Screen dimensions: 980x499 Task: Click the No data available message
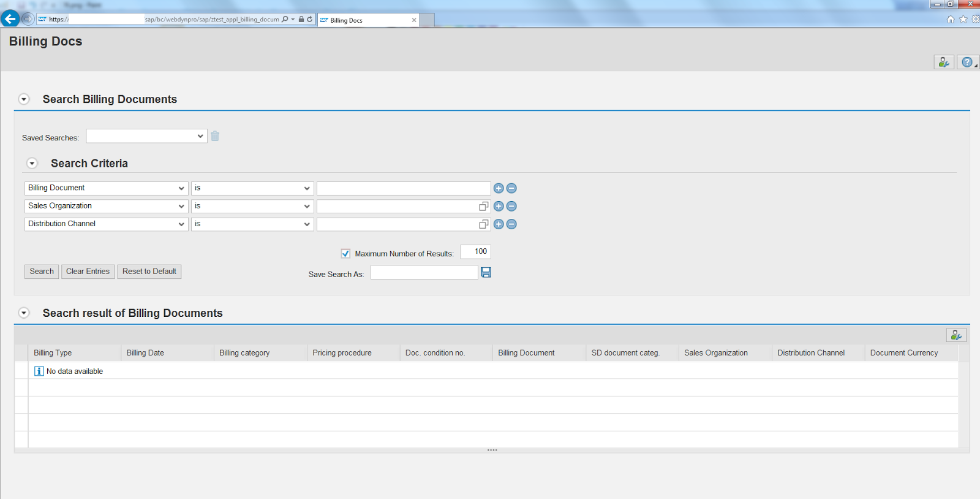69,371
